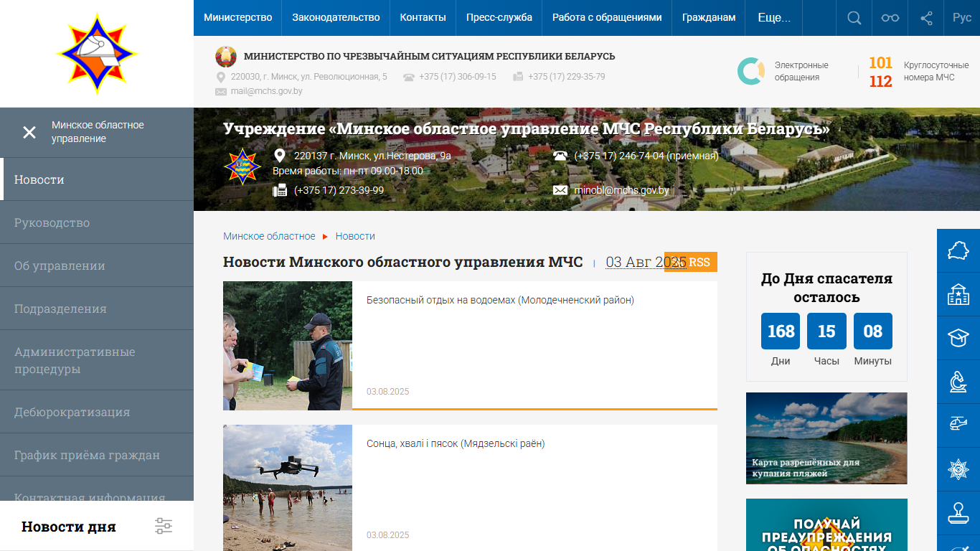Click the Минское областное breadcrumb link

pos(269,236)
